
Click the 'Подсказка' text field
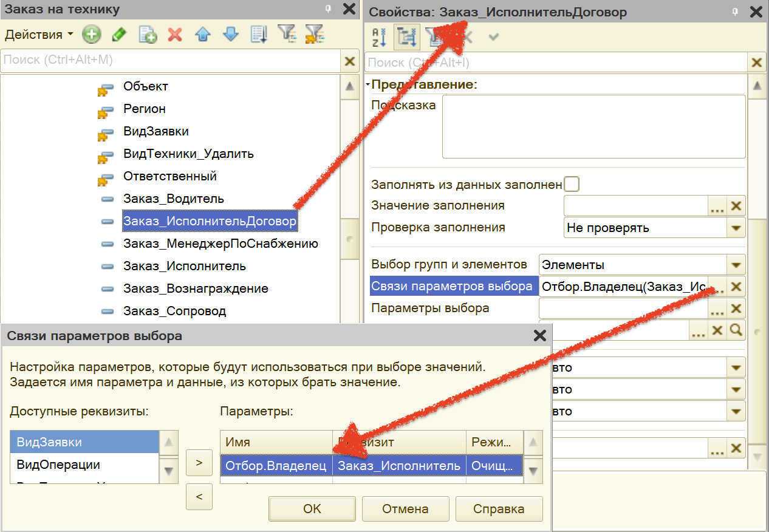(x=593, y=126)
